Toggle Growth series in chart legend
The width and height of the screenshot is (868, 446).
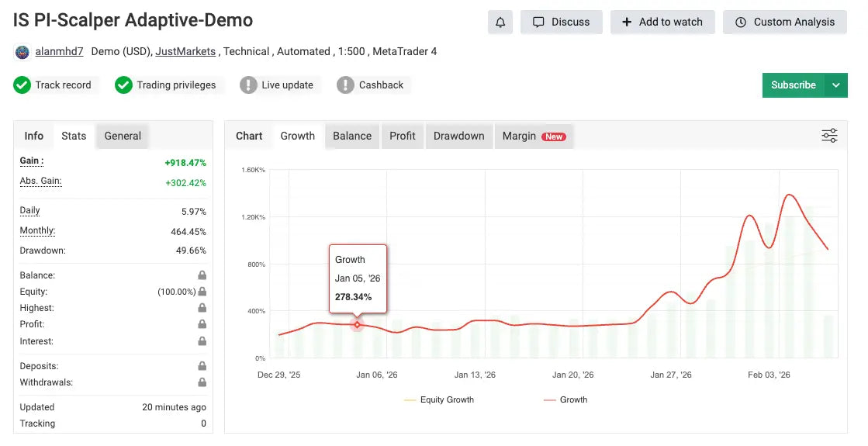click(565, 400)
